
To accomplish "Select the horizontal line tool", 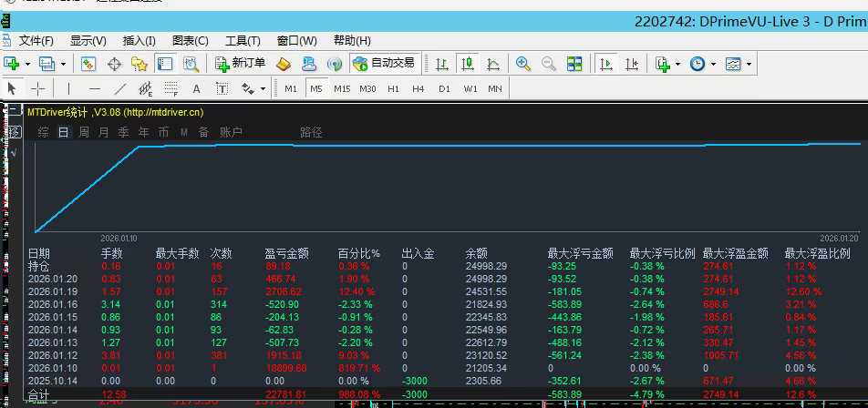I will pos(95,88).
